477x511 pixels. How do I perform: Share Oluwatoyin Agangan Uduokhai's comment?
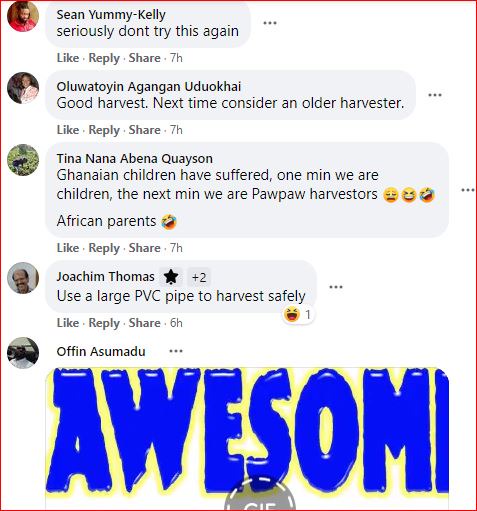pos(144,130)
